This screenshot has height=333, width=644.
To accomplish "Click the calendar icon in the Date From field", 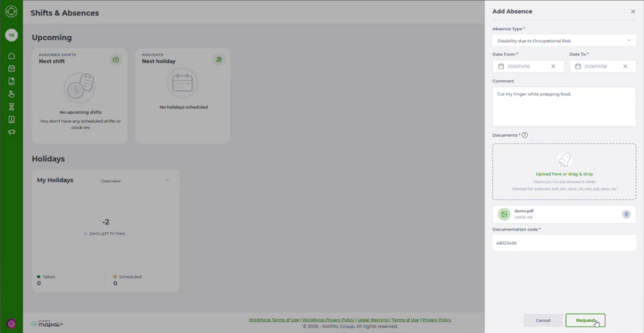I will tap(501, 66).
